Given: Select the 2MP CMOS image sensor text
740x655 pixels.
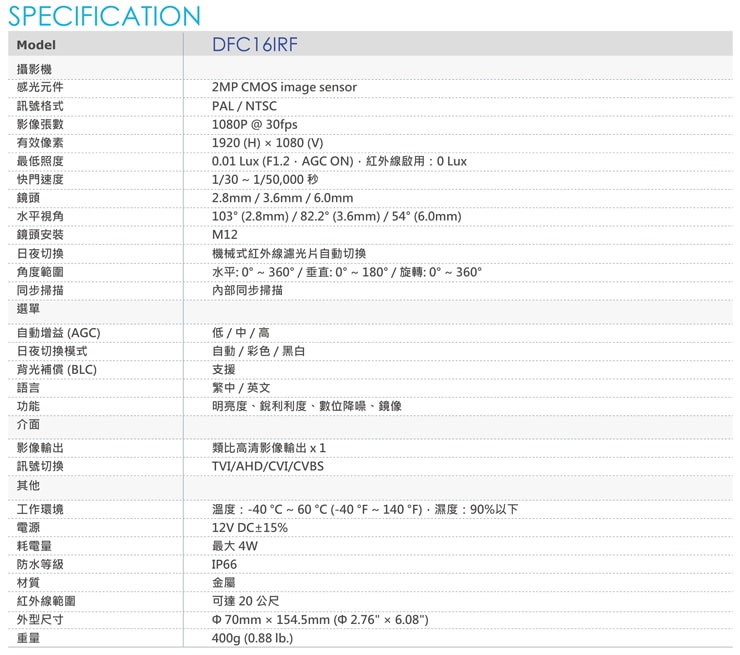Looking at the screenshot, I should pos(284,87).
